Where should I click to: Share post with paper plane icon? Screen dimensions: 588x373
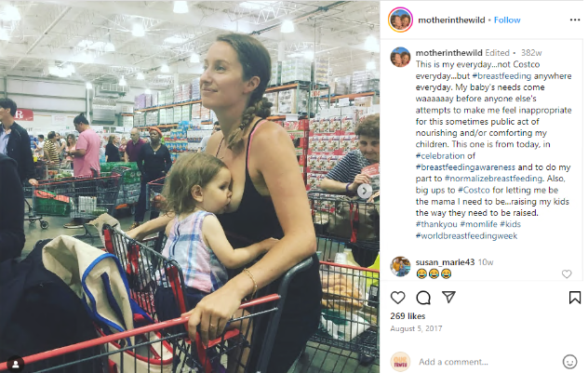(448, 297)
